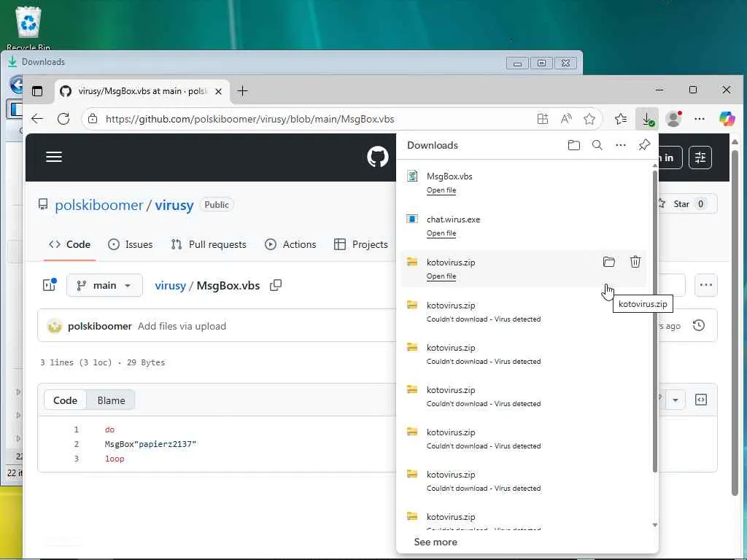The image size is (747, 560).
Task: Search downloads with magnifier icon
Action: (x=597, y=145)
